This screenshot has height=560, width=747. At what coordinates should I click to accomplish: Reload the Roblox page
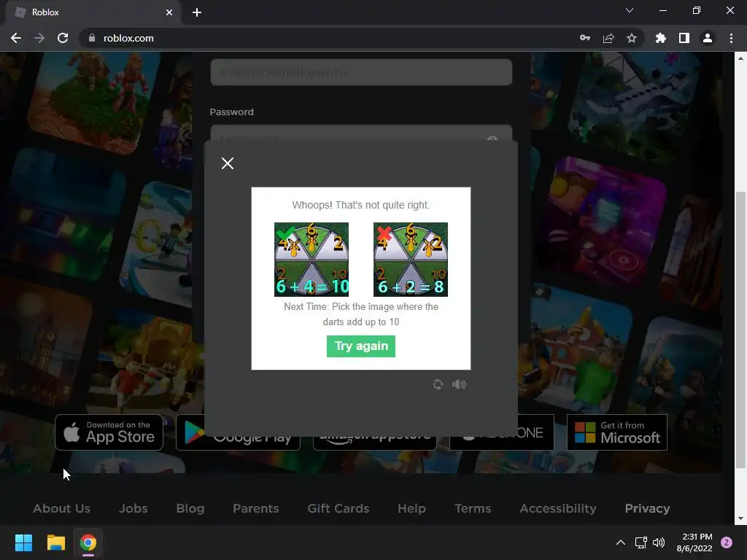63,38
